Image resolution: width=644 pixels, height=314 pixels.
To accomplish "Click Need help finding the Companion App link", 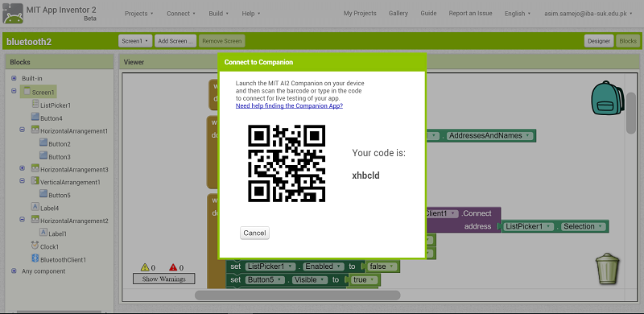I will [x=289, y=105].
